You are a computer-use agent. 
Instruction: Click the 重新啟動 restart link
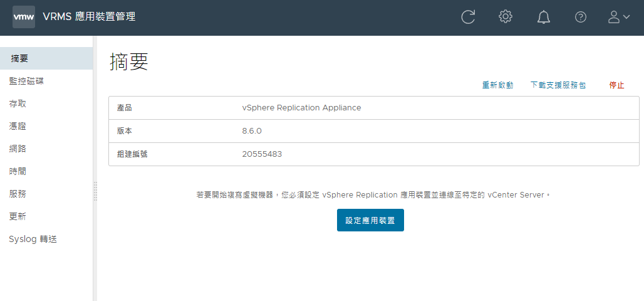[x=498, y=85]
